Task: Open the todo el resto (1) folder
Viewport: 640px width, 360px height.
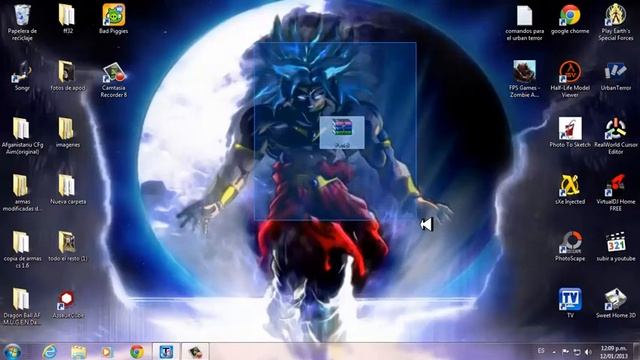Action: coord(67,247)
